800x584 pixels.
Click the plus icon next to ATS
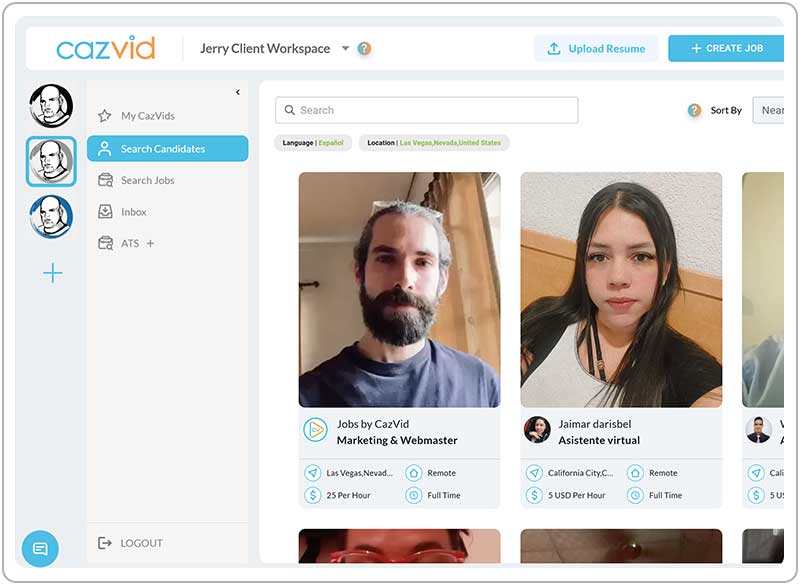point(151,243)
